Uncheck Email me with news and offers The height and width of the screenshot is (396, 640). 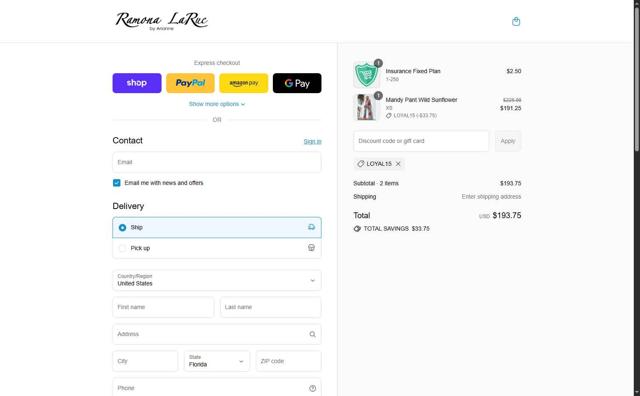coord(117,183)
